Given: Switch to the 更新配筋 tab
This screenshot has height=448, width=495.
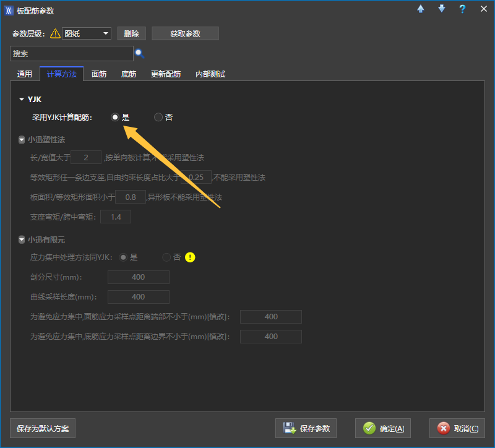Looking at the screenshot, I should coord(166,74).
